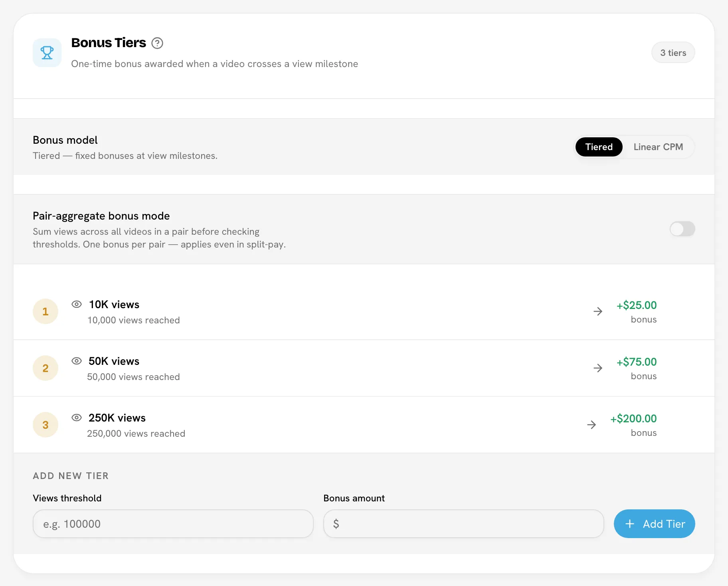The height and width of the screenshot is (586, 728).
Task: Click the tier number 3 badge
Action: point(45,425)
